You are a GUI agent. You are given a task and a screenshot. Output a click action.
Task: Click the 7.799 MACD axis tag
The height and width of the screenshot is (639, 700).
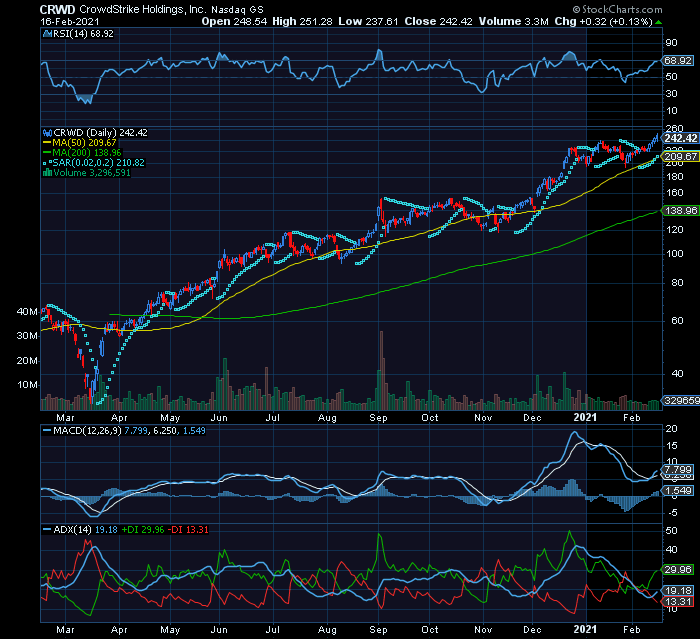tap(678, 470)
